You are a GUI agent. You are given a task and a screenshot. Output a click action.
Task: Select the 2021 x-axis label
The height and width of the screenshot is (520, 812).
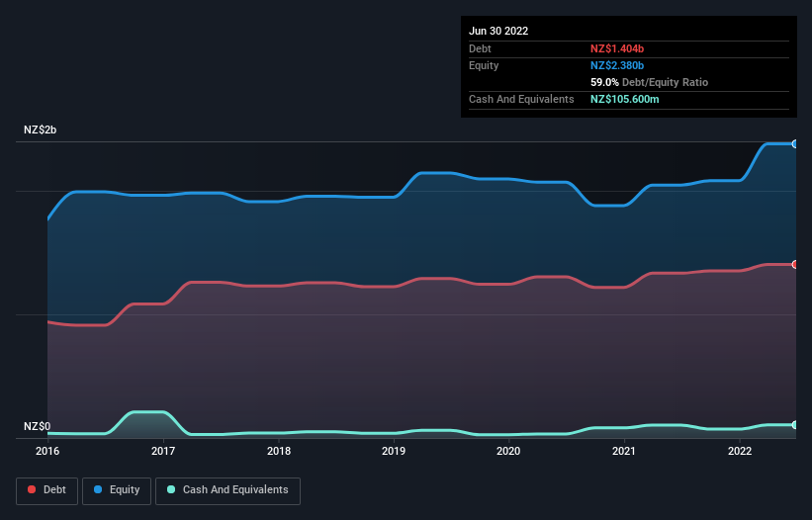point(624,451)
